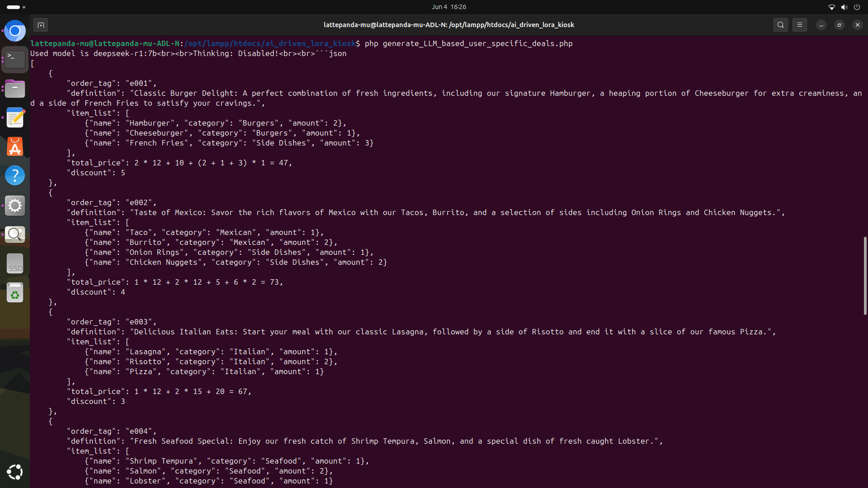Screen dimensions: 868x488
Task: Click the prompt user lattepanda-mu@lattepanda-mu-ADL-N
Action: click(104, 43)
